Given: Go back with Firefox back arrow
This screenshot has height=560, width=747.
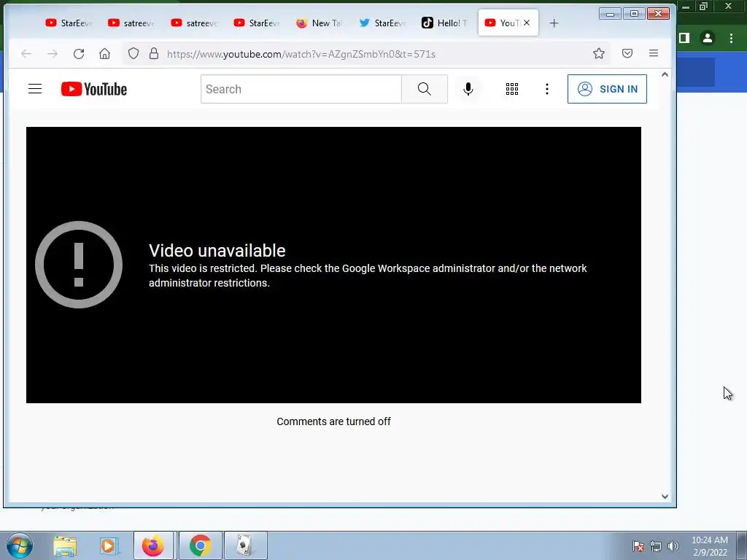Looking at the screenshot, I should click(x=26, y=54).
